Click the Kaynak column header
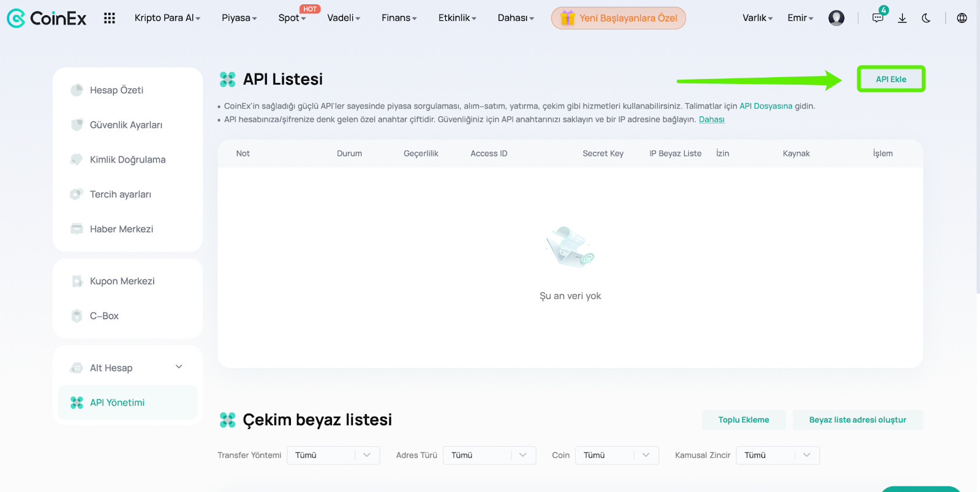Viewport: 980px width, 492px height. (796, 154)
